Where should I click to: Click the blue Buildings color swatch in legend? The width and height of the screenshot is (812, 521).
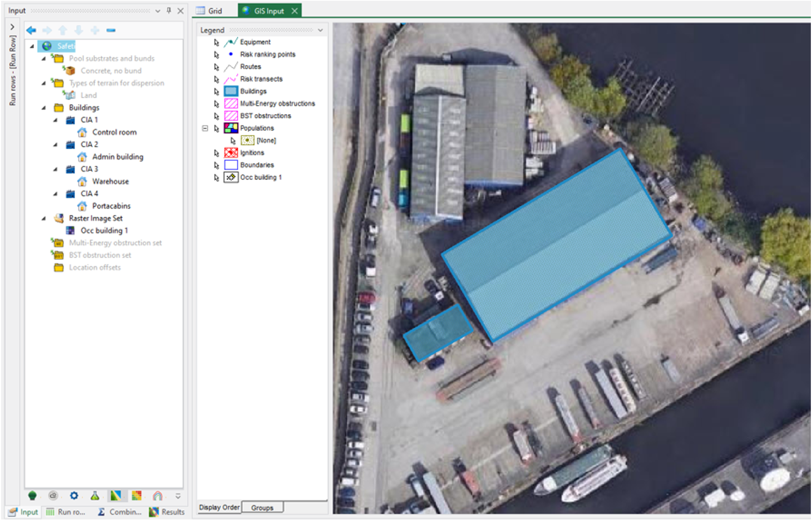click(x=231, y=91)
